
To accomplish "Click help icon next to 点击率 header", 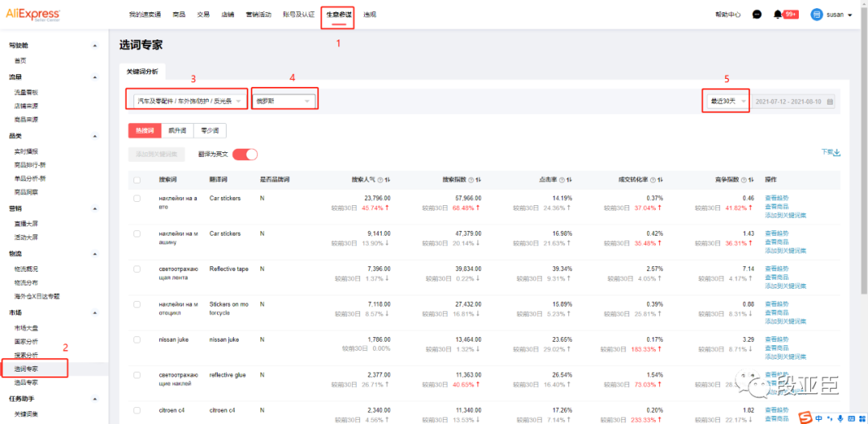I will click(561, 180).
